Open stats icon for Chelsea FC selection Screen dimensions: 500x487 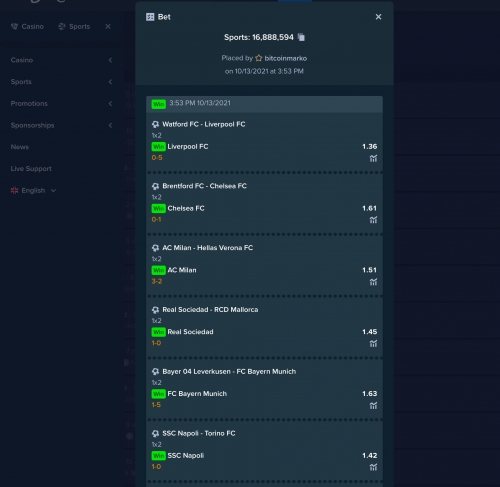[x=373, y=220]
